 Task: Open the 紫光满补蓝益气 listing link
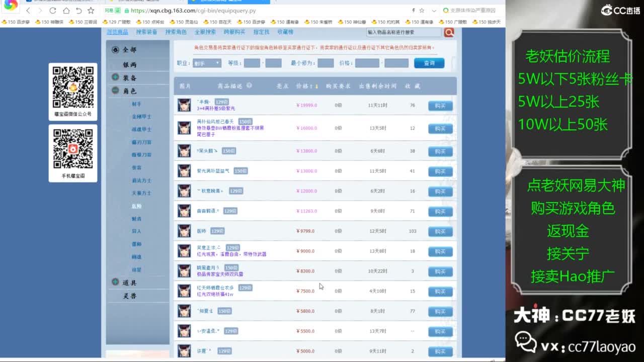click(213, 171)
